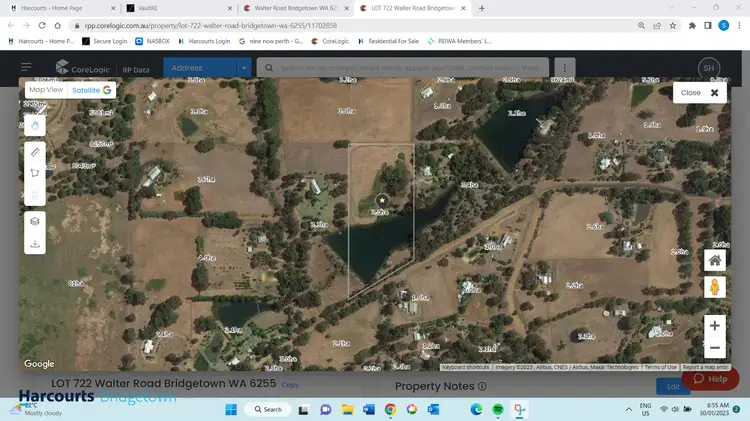Click the CoreLogic logo
Screen dimensions: 750x421
82,67
